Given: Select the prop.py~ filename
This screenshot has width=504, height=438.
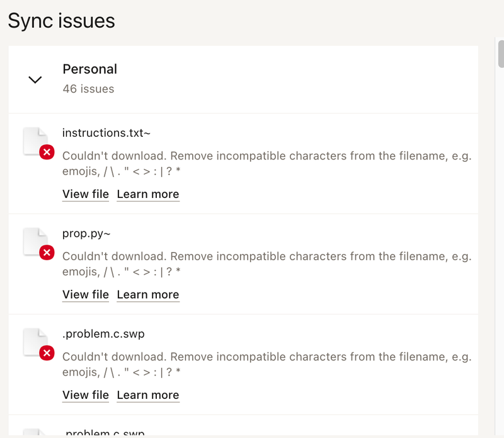Looking at the screenshot, I should click(x=87, y=234).
